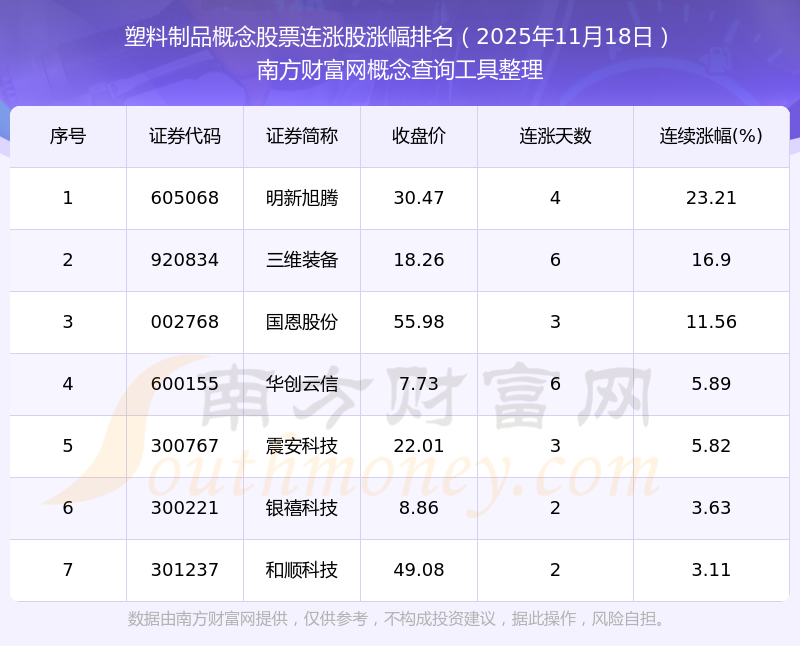Click the 收盘价 column header

point(419,136)
